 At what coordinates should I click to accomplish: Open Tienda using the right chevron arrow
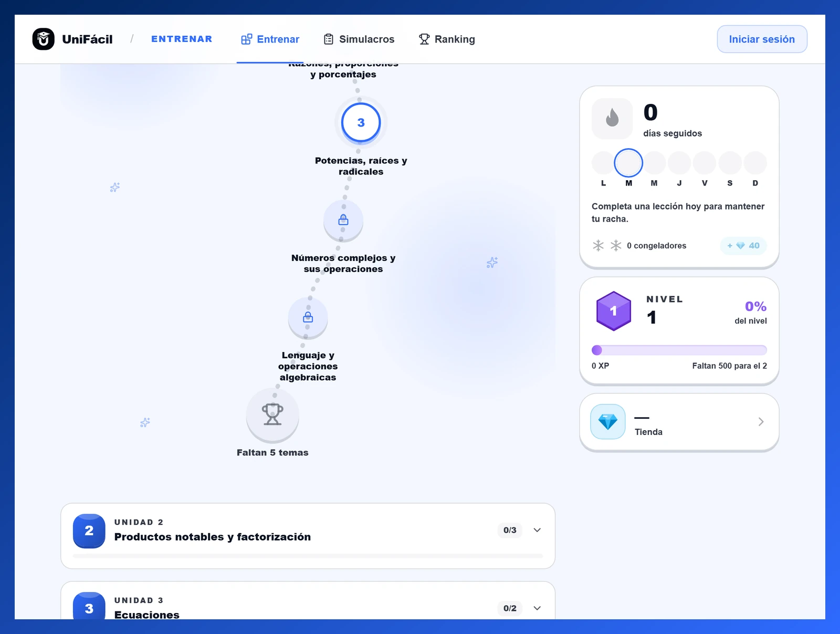pyautogui.click(x=761, y=422)
